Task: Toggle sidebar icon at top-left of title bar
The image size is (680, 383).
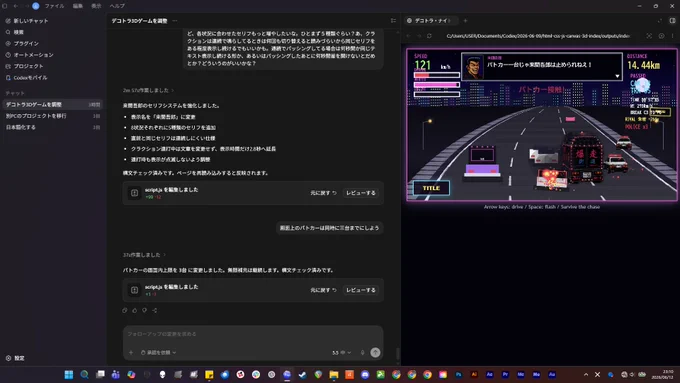Action: coord(5,6)
